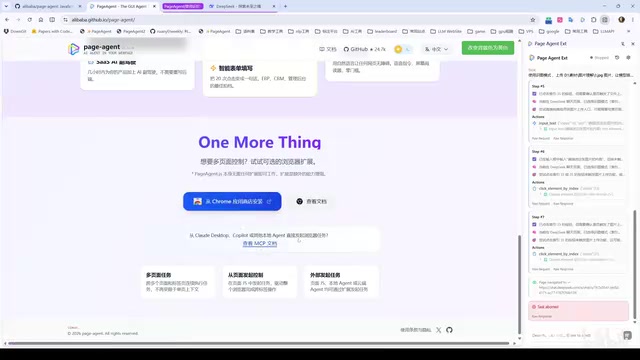Viewport: 640px width, 360px height.
Task: Click the Stopped status in Page Agent Ext
Action: click(x=599, y=58)
